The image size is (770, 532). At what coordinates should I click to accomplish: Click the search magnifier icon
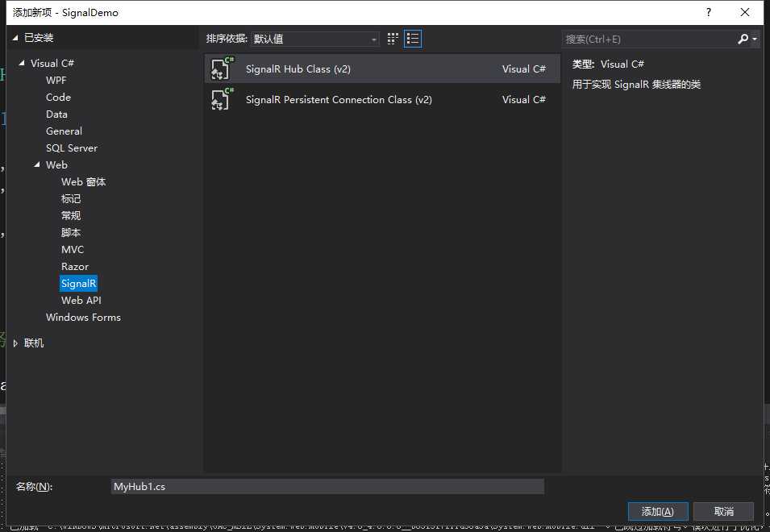pos(743,39)
